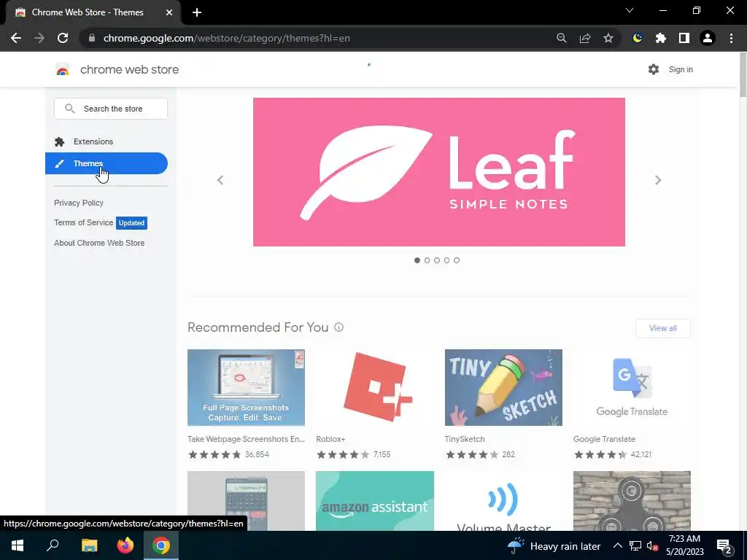Click the info icon beside Recommended For You
747x560 pixels.
(338, 327)
